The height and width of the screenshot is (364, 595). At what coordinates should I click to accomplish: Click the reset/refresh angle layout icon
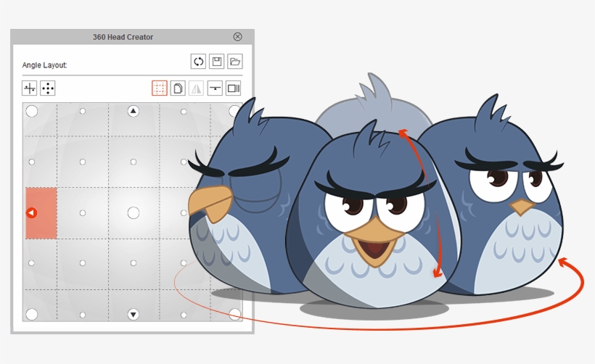coord(198,62)
